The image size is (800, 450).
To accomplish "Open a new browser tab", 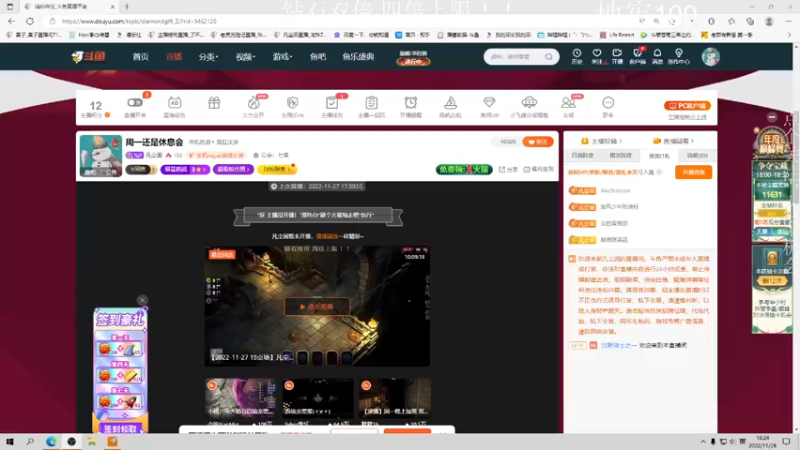I will pos(127,7).
